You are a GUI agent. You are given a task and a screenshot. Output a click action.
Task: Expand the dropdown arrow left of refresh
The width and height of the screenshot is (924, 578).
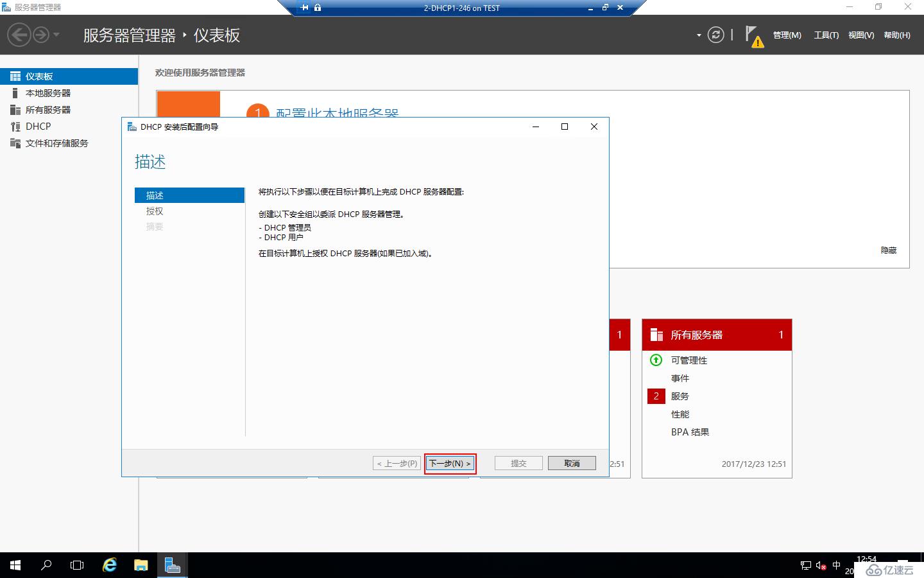point(699,35)
